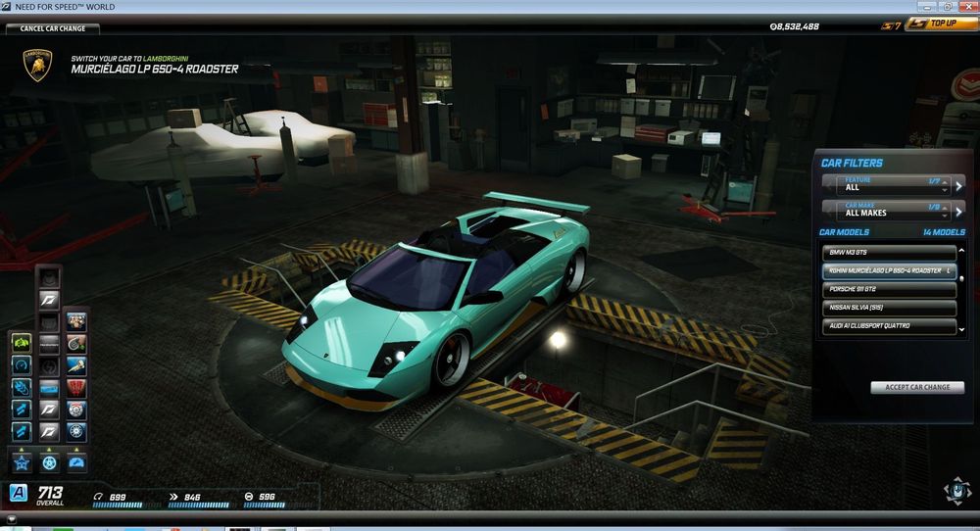The image size is (980, 531).
Task: Open the transmission driveshaft part icon
Action: pyautogui.click(x=76, y=365)
